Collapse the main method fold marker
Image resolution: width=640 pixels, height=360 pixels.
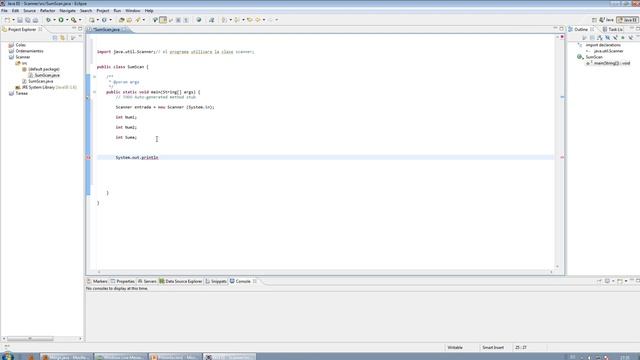(94, 92)
